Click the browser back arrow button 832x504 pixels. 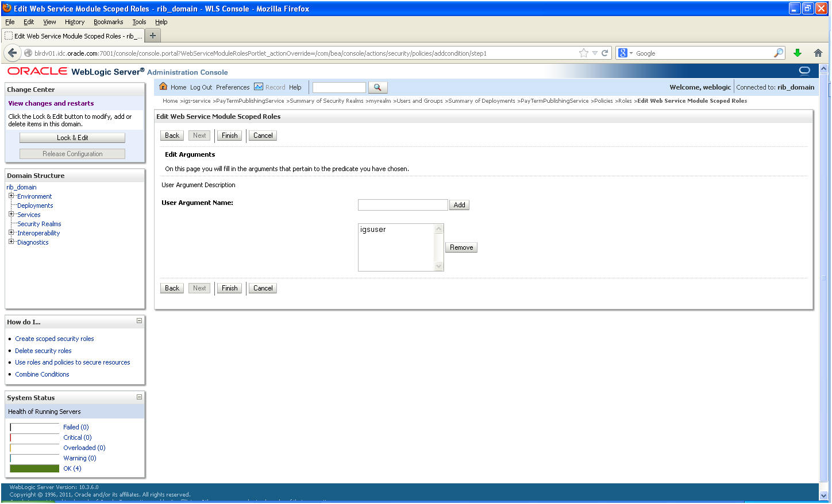(x=13, y=53)
